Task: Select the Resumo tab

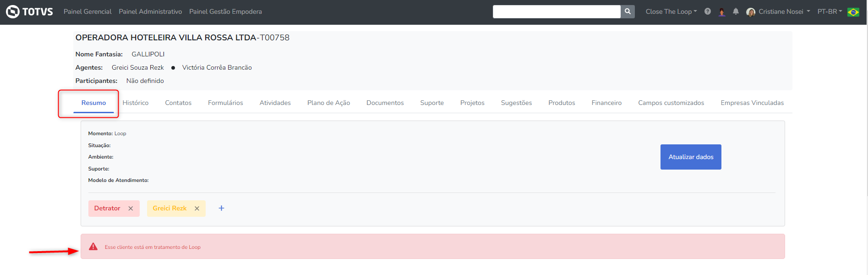Action: pyautogui.click(x=93, y=103)
